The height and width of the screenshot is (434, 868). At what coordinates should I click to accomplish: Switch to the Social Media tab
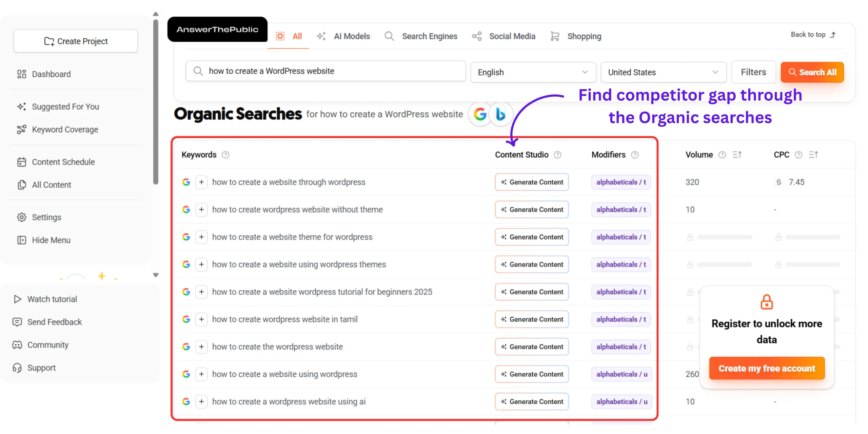point(504,36)
